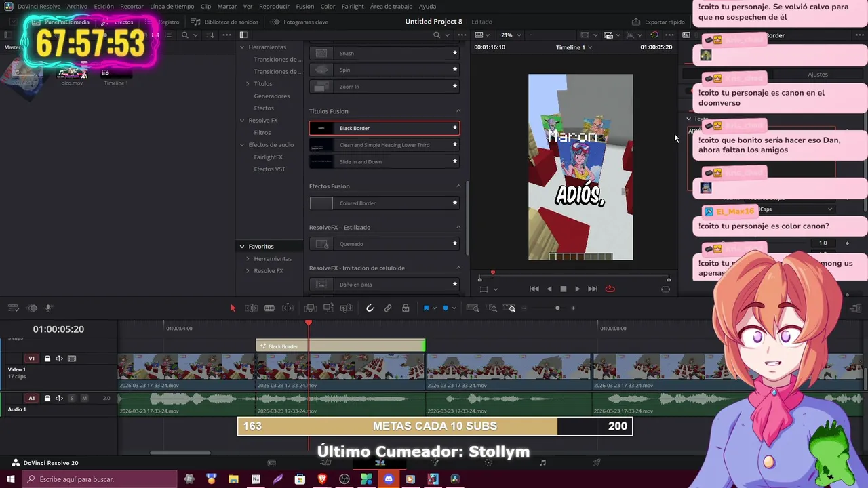Jump to the first frame
This screenshot has height=488, width=868.
click(534, 289)
